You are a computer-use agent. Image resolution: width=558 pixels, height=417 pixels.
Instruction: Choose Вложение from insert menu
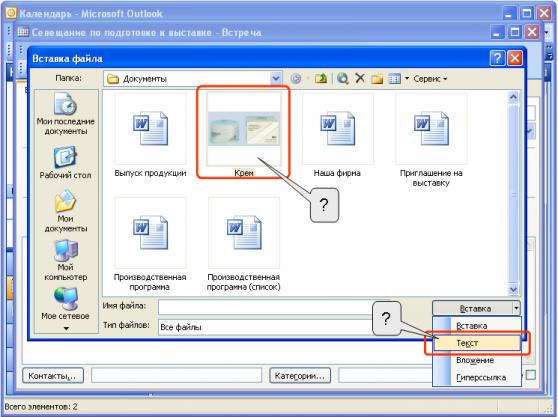click(x=477, y=360)
